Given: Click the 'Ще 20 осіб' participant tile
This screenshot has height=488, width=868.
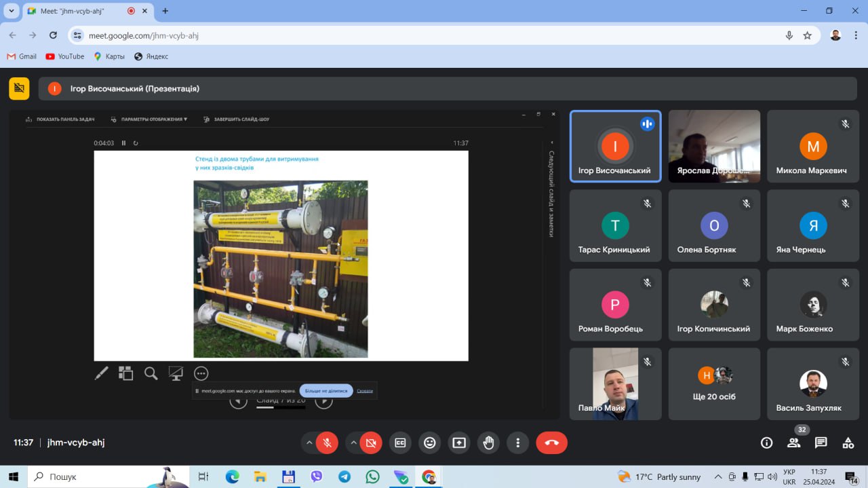Looking at the screenshot, I should (714, 383).
